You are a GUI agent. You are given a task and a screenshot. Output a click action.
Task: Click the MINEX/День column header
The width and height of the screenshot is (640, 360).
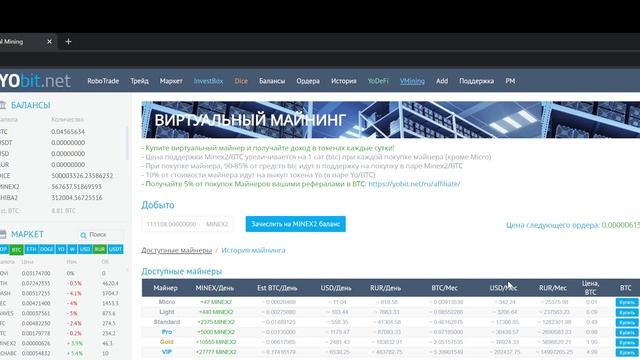point(215,288)
